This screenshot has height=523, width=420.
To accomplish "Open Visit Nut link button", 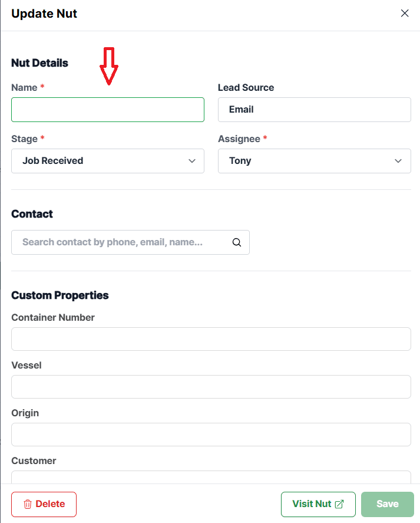I will [318, 504].
